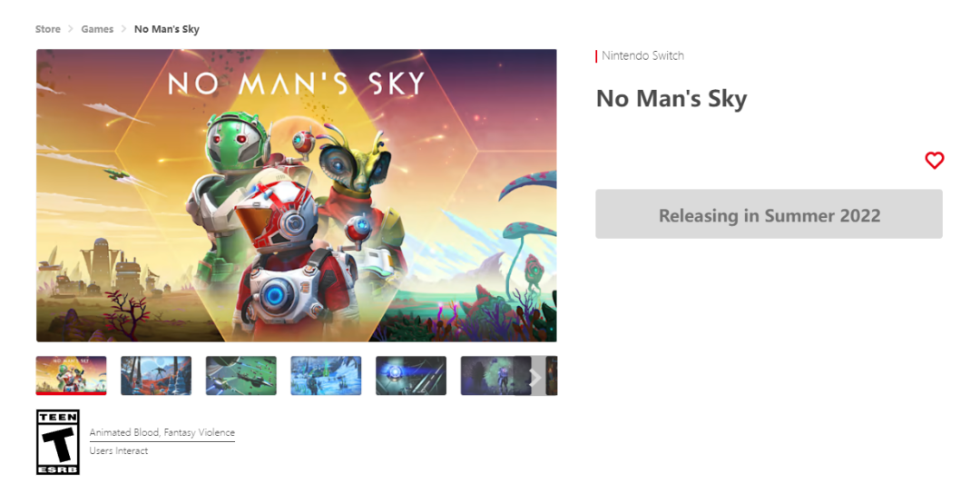980x493 pixels.
Task: Open the Animated Blood, Fantasy Violence link
Action: click(162, 432)
